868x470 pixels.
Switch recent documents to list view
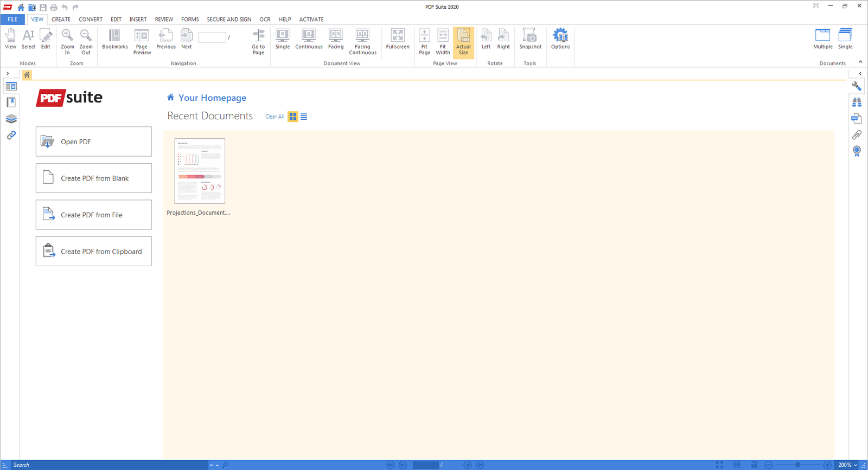(x=304, y=117)
